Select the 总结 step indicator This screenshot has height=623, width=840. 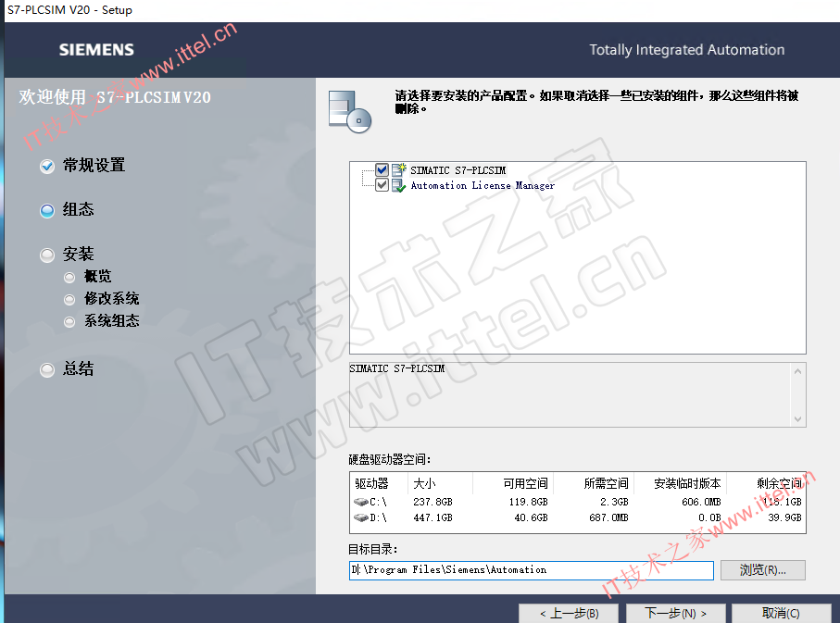[x=47, y=369]
